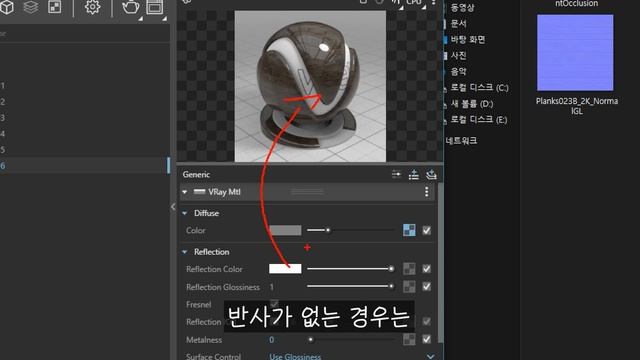Image resolution: width=640 pixels, height=360 pixels.
Task: Select the highlighted list row ending in 6
Action: point(85,165)
